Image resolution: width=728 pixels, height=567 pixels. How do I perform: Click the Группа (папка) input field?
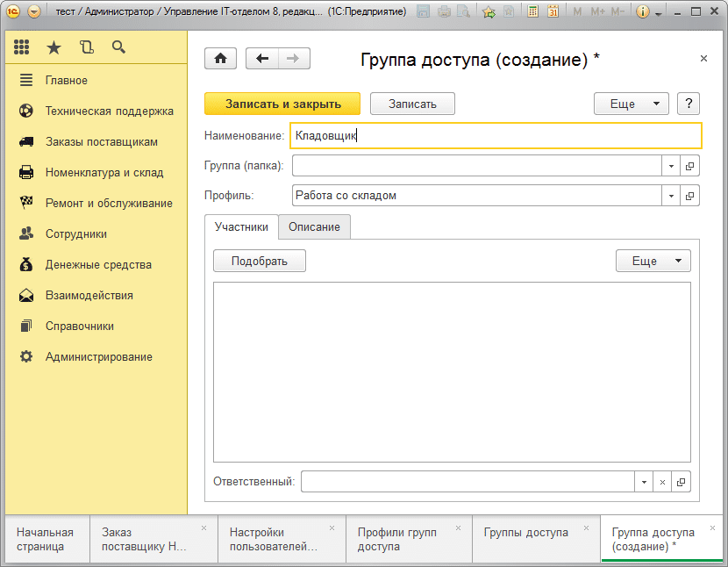[x=476, y=166]
